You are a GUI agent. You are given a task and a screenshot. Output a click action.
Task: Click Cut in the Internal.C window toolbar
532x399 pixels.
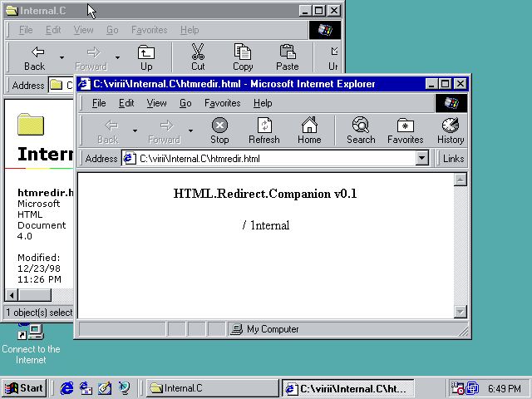point(198,57)
